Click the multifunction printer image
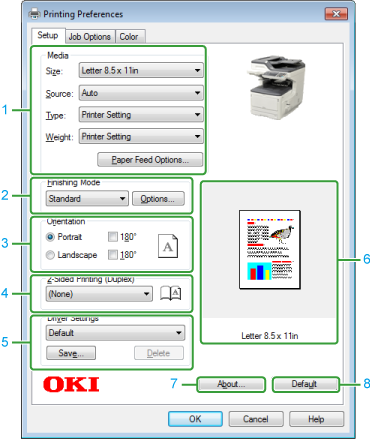 pyautogui.click(x=276, y=87)
